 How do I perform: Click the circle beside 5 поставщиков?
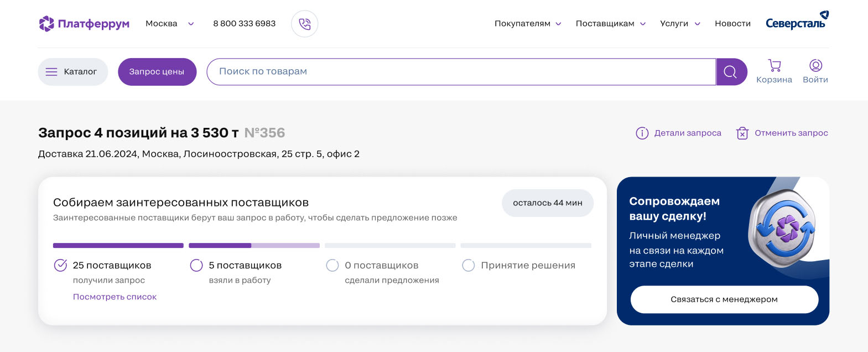pyautogui.click(x=196, y=266)
